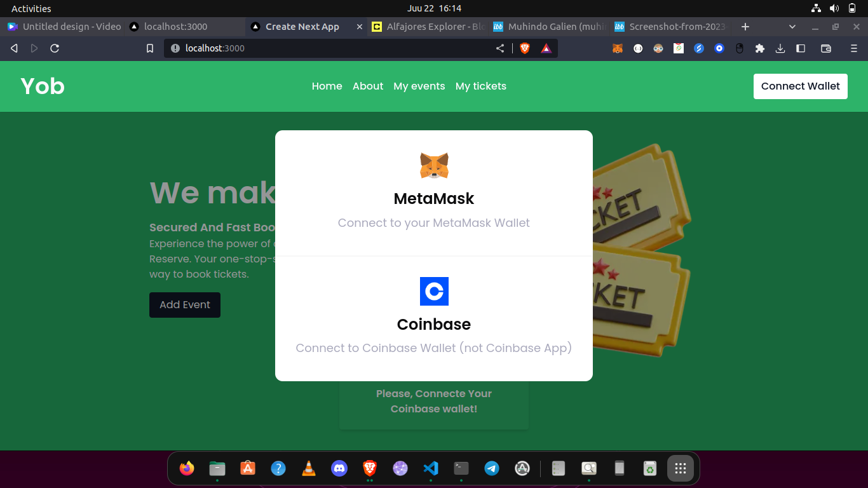Open the battery icon in the top bar
Screen dimensions: 868x488
(x=852, y=8)
